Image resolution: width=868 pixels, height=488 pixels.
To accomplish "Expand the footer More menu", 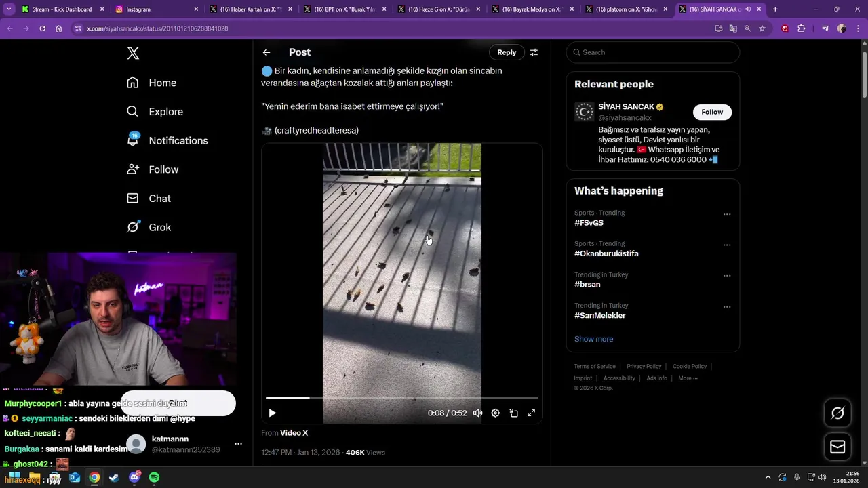I will pyautogui.click(x=688, y=378).
